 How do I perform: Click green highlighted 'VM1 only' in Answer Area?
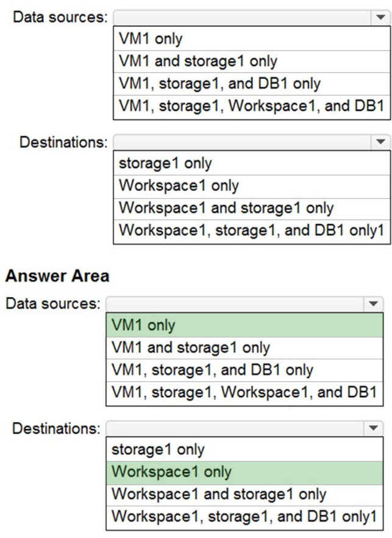pyautogui.click(x=244, y=325)
